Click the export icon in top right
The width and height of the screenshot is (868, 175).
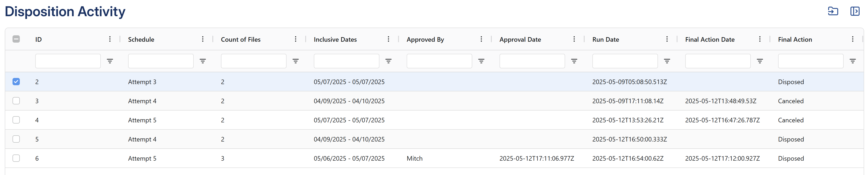coord(833,11)
